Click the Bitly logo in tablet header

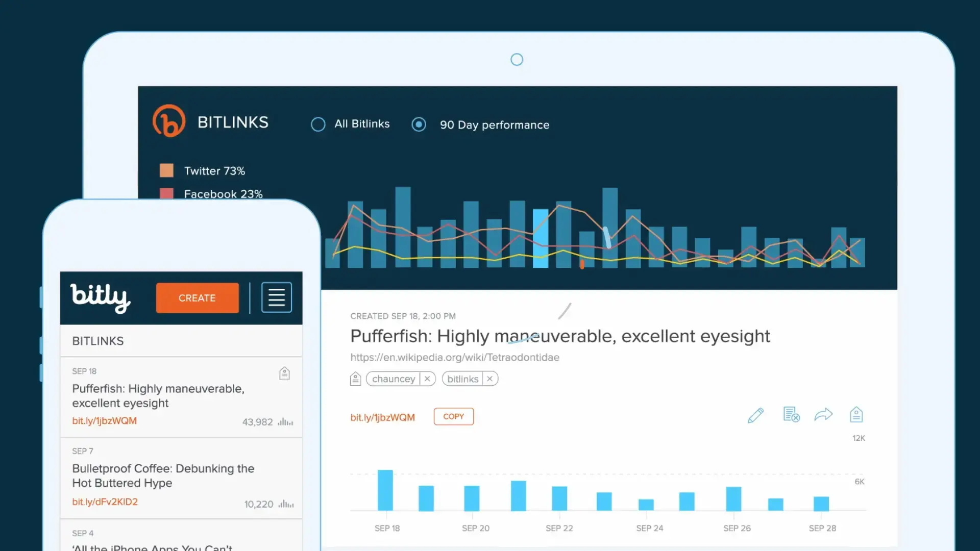pos(169,121)
